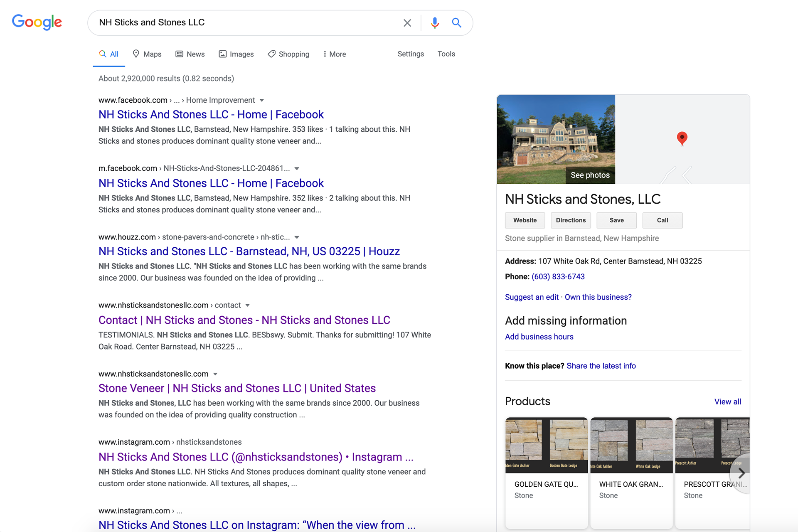798x532 pixels.
Task: Click the Call button
Action: point(663,220)
